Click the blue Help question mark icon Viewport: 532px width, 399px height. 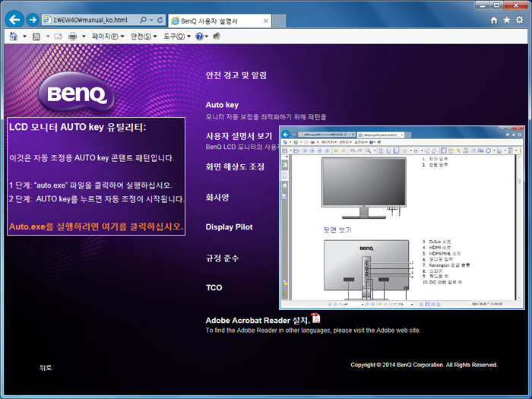[x=199, y=36]
